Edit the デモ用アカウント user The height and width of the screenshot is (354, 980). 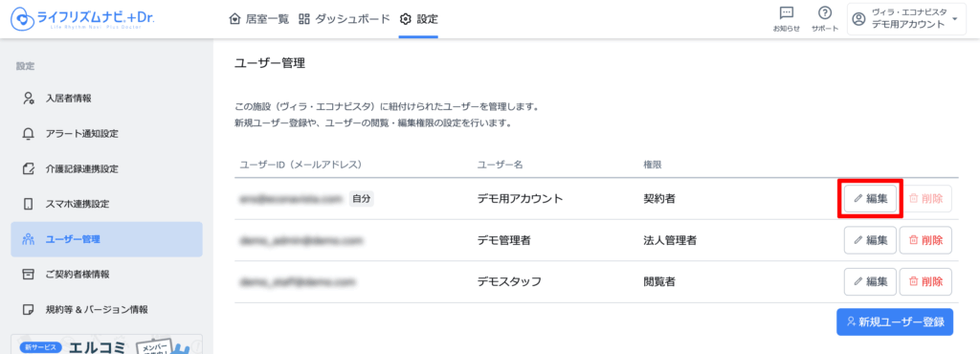(x=870, y=199)
